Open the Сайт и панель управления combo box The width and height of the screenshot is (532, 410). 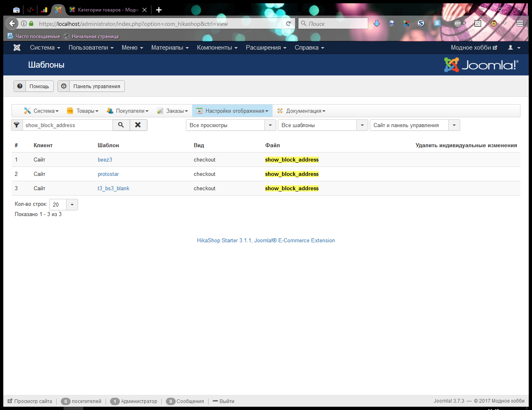coord(415,125)
